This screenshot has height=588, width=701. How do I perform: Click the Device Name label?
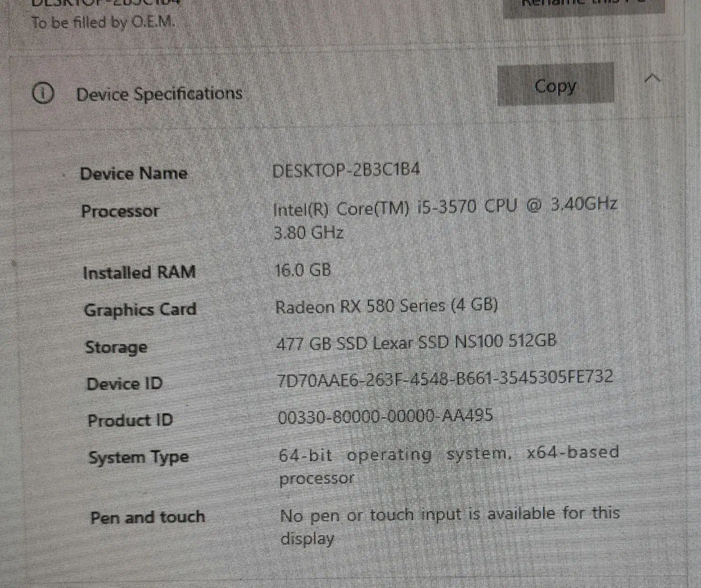[x=134, y=174]
